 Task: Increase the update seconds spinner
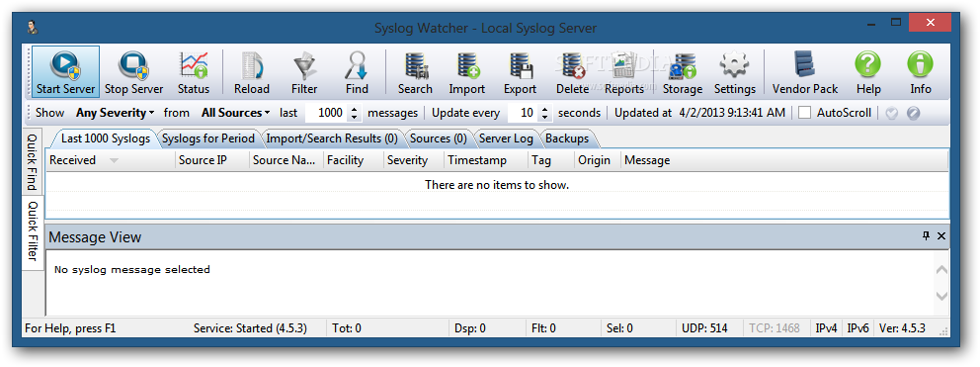click(544, 110)
